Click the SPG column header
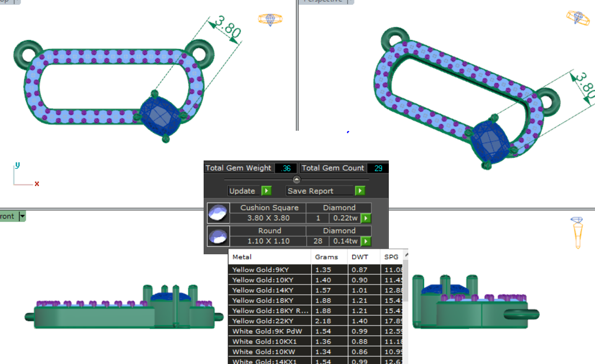 [391, 257]
